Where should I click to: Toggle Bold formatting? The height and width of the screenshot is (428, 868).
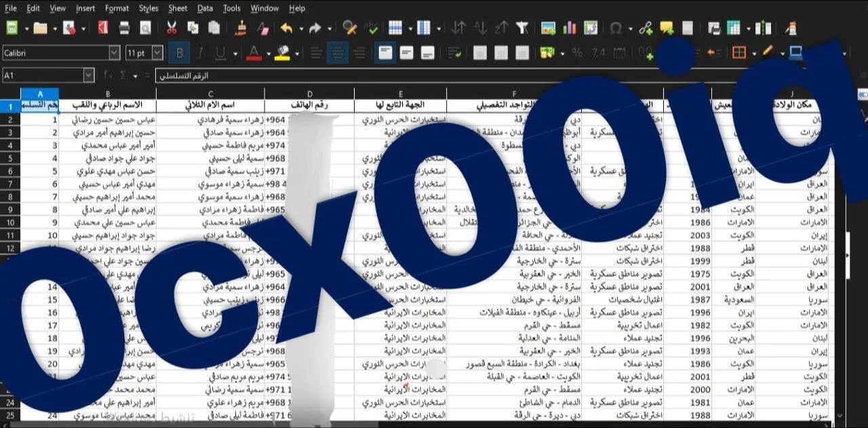180,52
